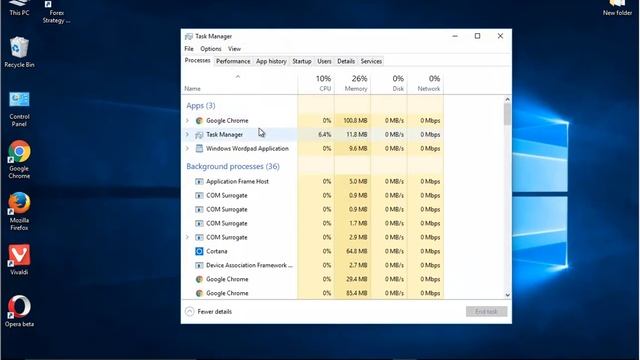Viewport: 640px width, 360px height.
Task: Click the Fewer details link
Action: point(215,312)
